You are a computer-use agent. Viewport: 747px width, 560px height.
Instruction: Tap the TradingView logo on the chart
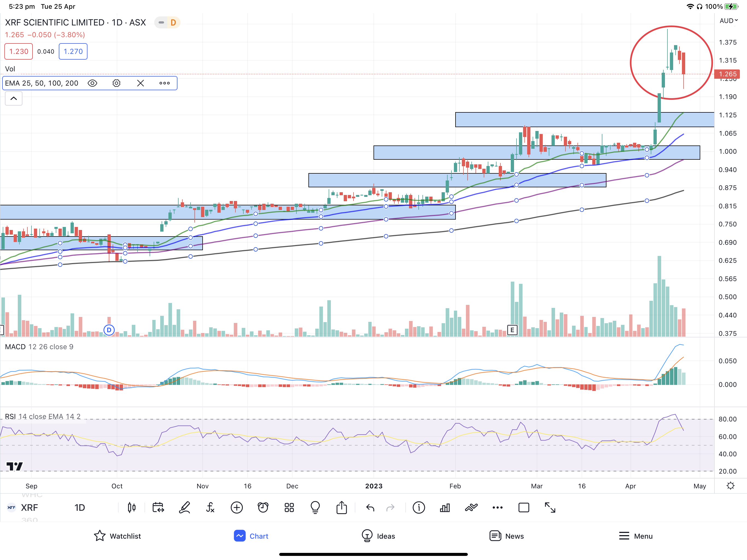[14, 466]
